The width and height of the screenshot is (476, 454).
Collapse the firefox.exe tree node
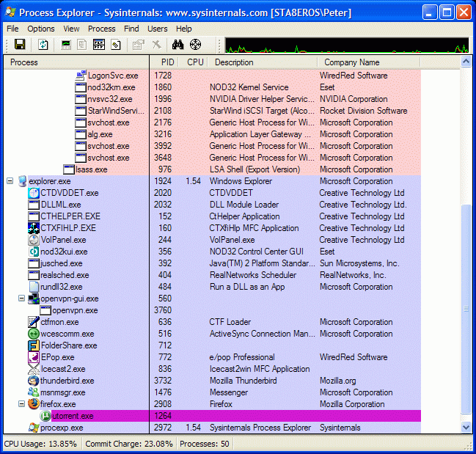pos(21,404)
